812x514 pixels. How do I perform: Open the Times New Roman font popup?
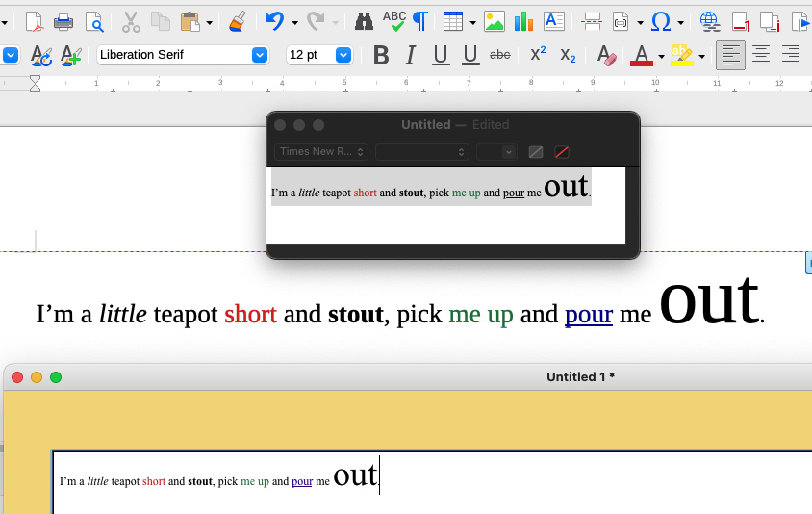coord(321,152)
